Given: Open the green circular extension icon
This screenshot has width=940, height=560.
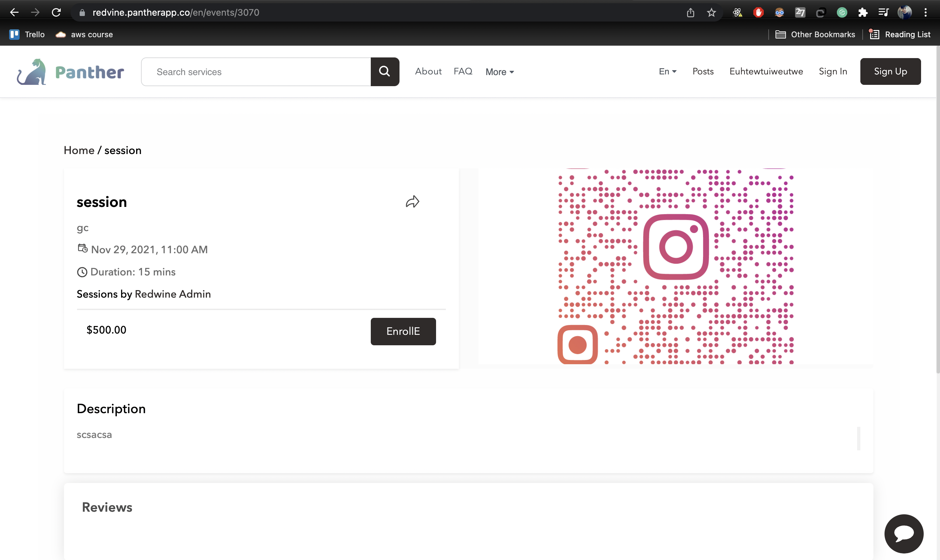Looking at the screenshot, I should (x=842, y=12).
